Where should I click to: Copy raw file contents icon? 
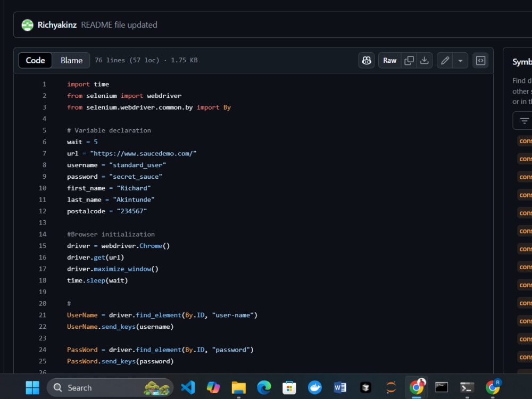click(x=409, y=61)
